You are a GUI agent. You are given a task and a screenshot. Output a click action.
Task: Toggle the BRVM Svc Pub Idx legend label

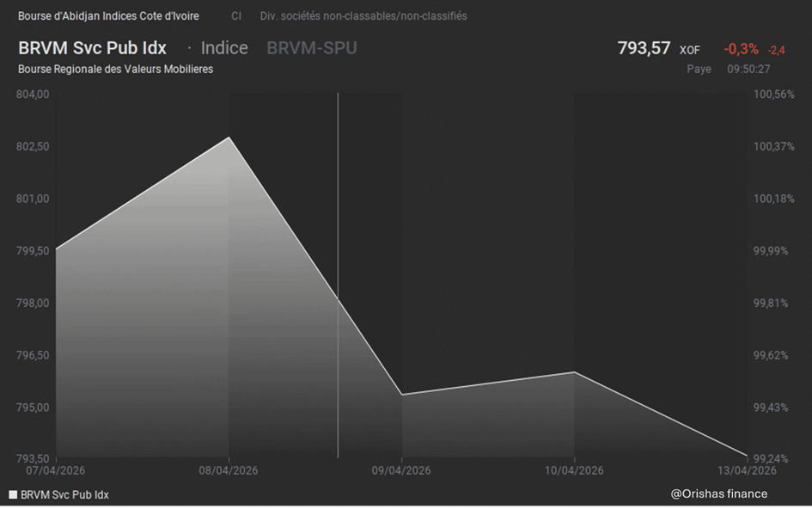pyautogui.click(x=64, y=495)
